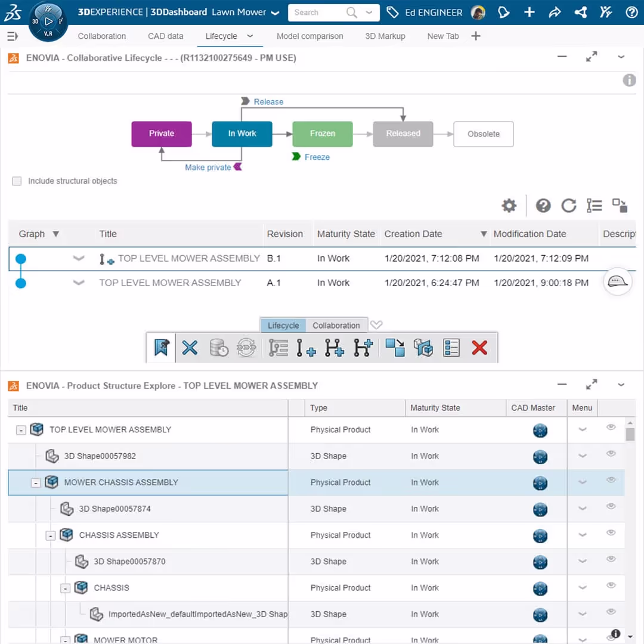Toggle visibility eye for CHASSIS row
Image resolution: width=644 pixels, height=644 pixels.
tap(611, 585)
